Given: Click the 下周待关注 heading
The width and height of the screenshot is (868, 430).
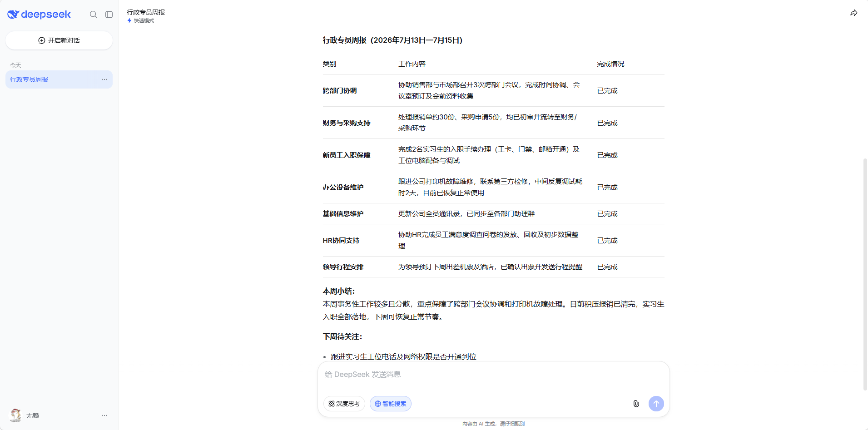Looking at the screenshot, I should (x=342, y=337).
